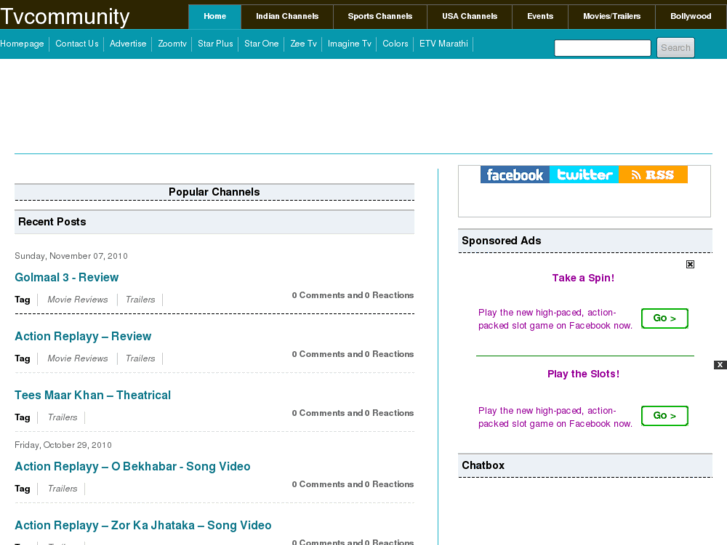Select Trailers tag under Golmaal 3
727x545 pixels.
click(140, 300)
